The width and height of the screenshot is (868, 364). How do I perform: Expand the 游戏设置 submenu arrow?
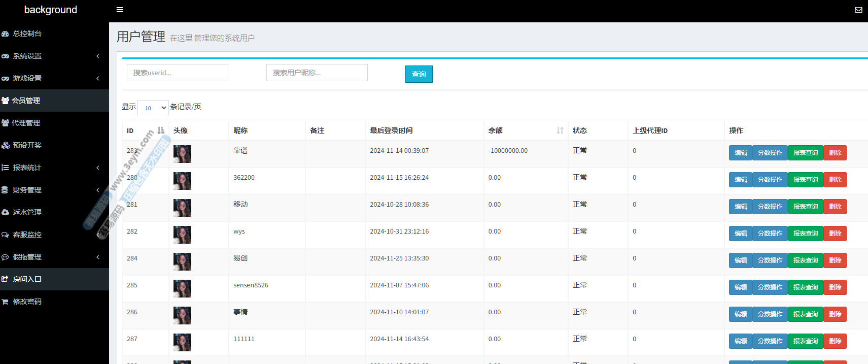click(98, 78)
